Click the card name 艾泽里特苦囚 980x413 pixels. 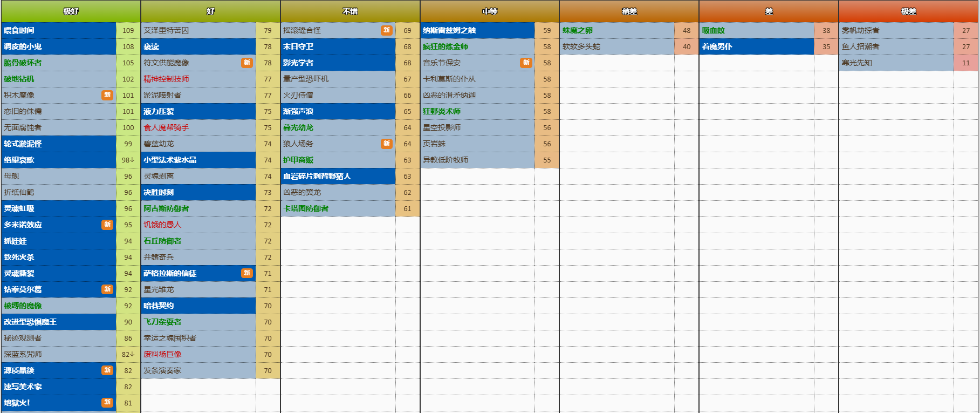(166, 31)
